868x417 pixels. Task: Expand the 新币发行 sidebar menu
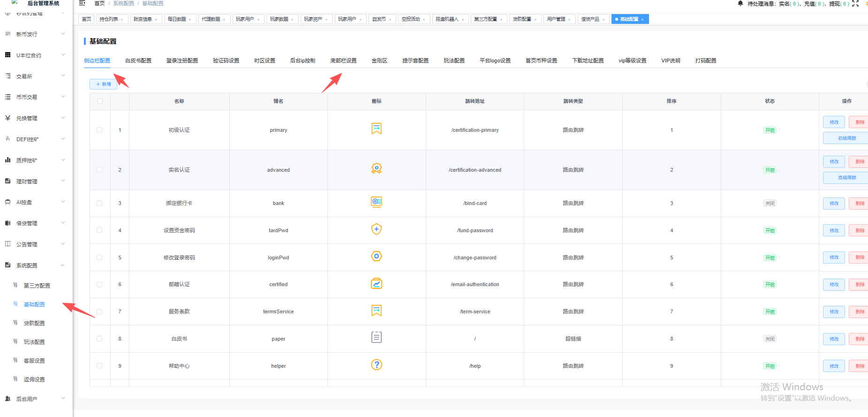tap(36, 34)
